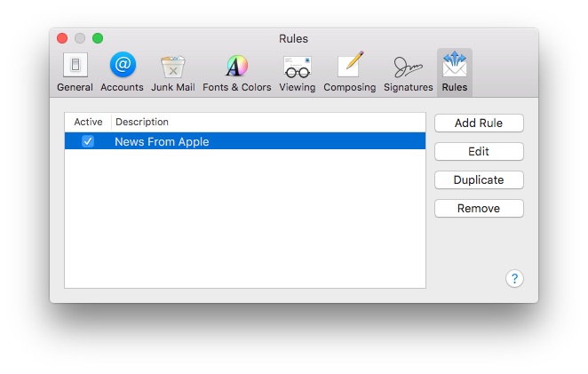Image resolution: width=588 pixels, height=374 pixels.
Task: Remove the selected rule
Action: (x=479, y=209)
